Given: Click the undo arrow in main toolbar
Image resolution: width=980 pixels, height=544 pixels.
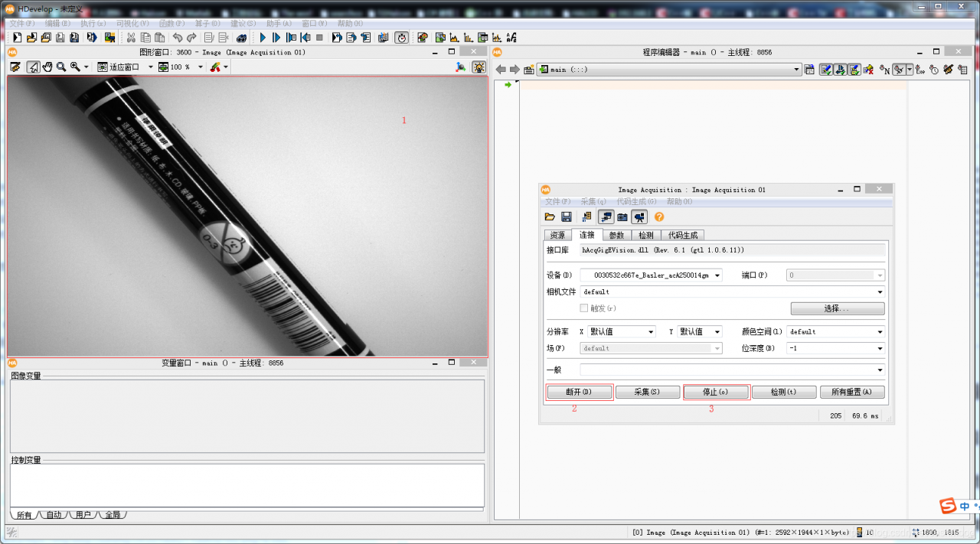Looking at the screenshot, I should [x=178, y=37].
